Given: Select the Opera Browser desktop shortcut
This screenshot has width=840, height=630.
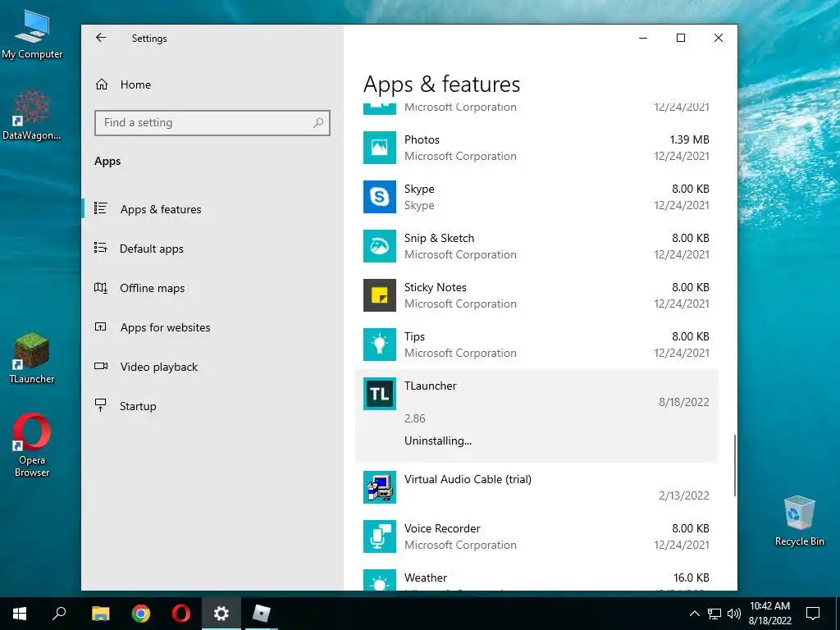Looking at the screenshot, I should 32,445.
